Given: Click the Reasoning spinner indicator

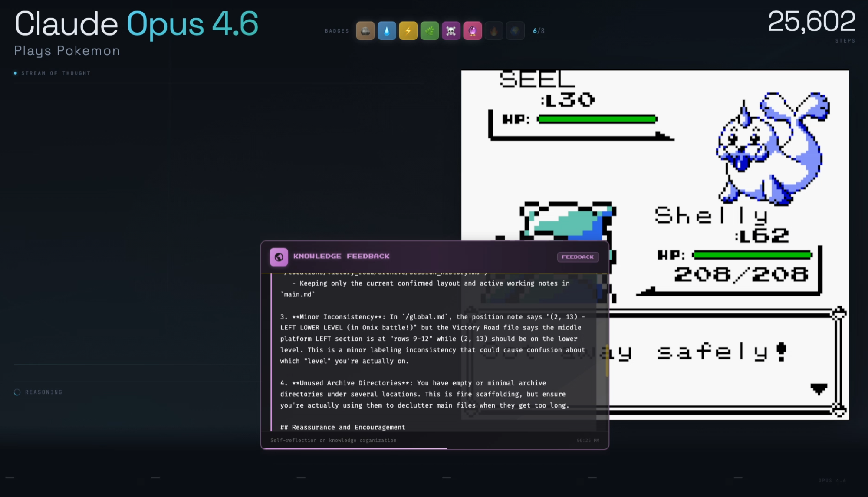Looking at the screenshot, I should click(x=17, y=392).
